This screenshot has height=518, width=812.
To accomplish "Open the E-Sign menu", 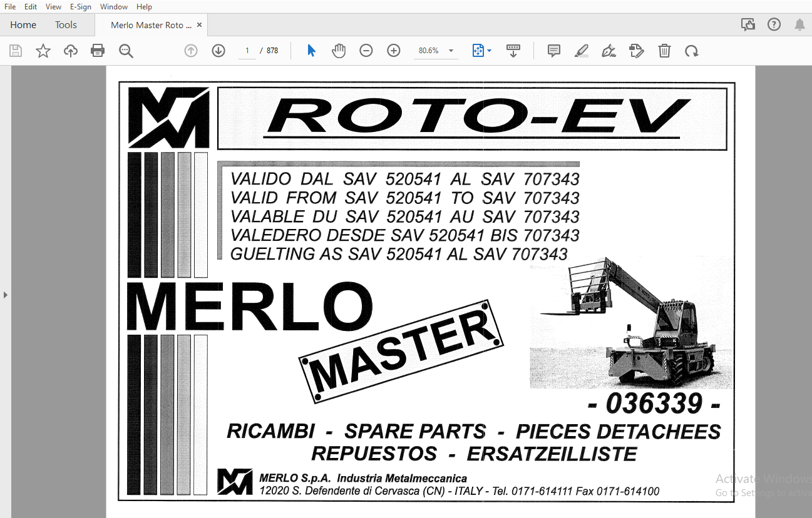I will [81, 7].
